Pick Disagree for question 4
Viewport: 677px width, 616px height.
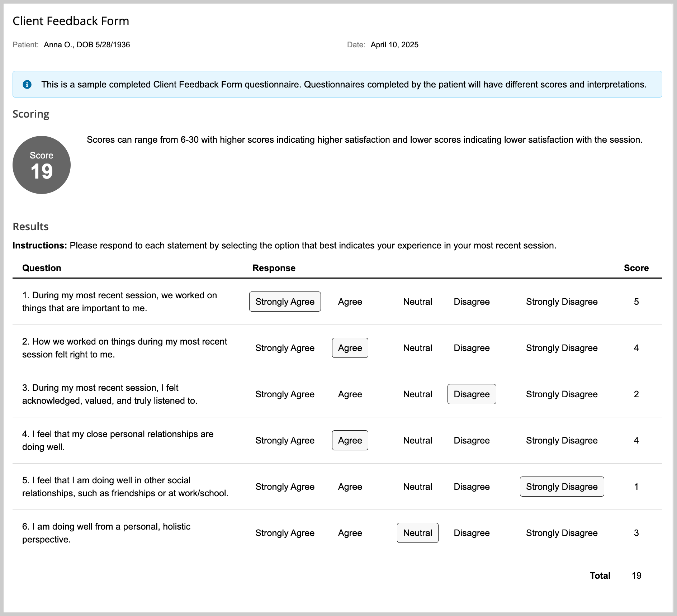[471, 440]
